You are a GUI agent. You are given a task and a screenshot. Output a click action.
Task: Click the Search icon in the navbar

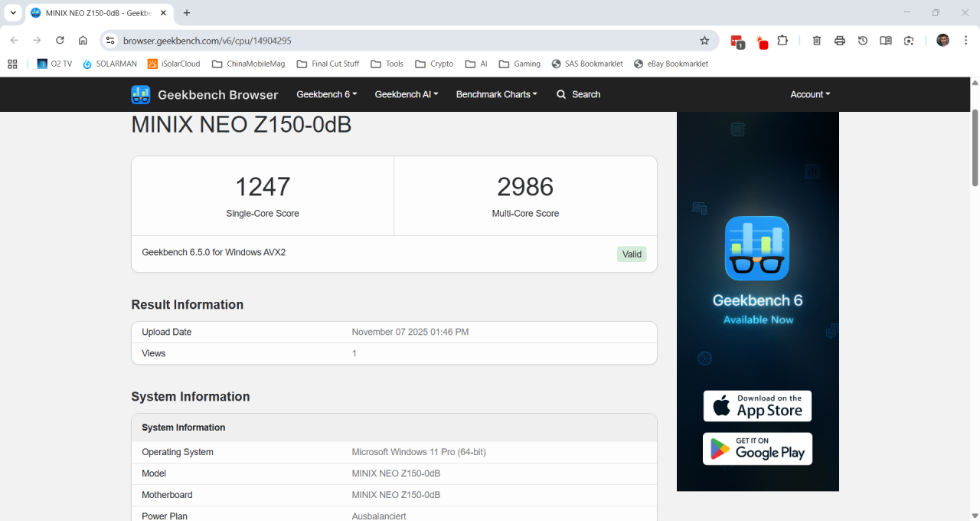click(x=562, y=94)
